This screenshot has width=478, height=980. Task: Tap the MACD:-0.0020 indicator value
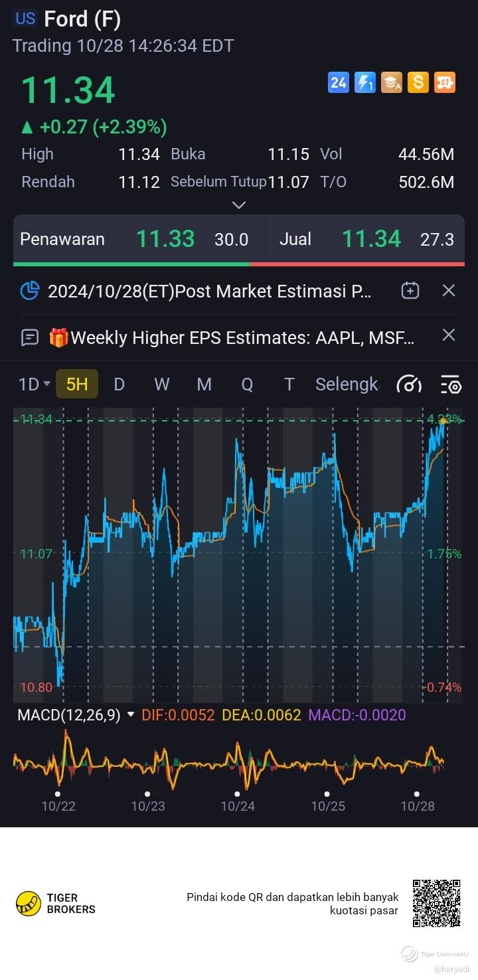(357, 715)
